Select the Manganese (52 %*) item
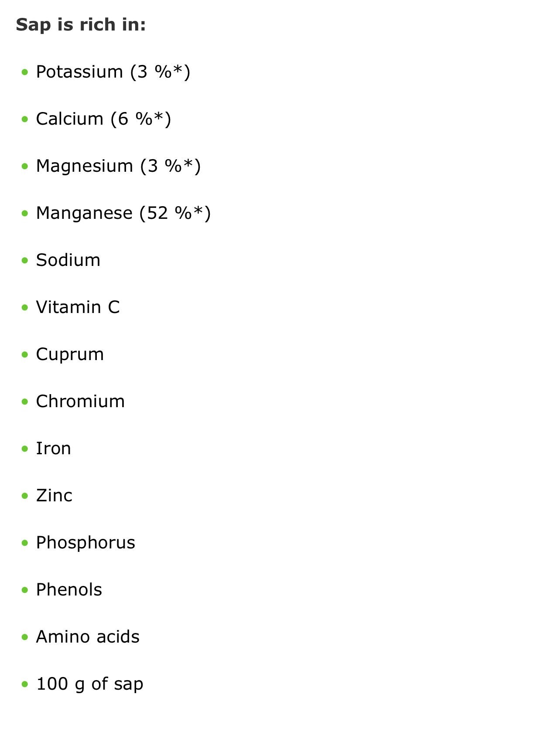 click(123, 213)
